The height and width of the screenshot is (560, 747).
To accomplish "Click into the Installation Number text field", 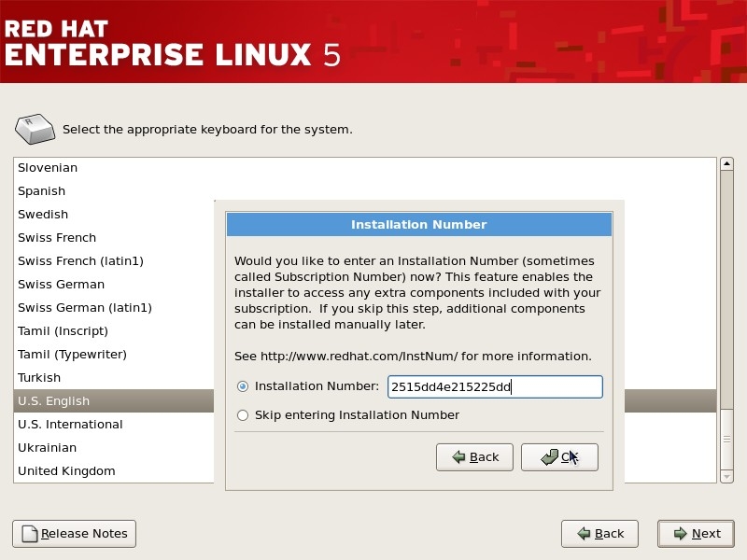I will 495,386.
